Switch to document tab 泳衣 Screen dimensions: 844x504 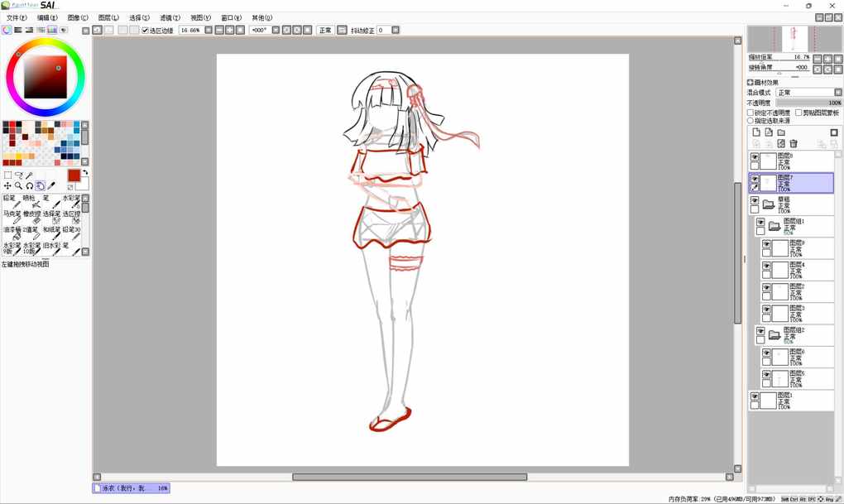point(131,487)
